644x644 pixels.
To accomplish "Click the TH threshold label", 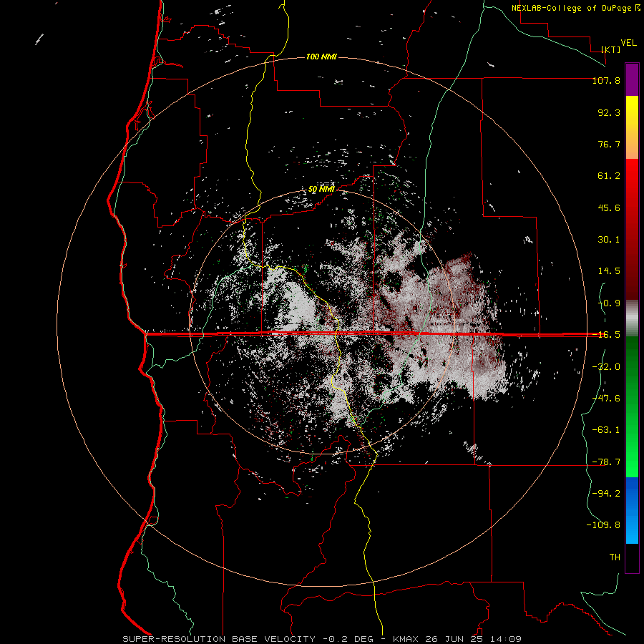I will click(615, 557).
